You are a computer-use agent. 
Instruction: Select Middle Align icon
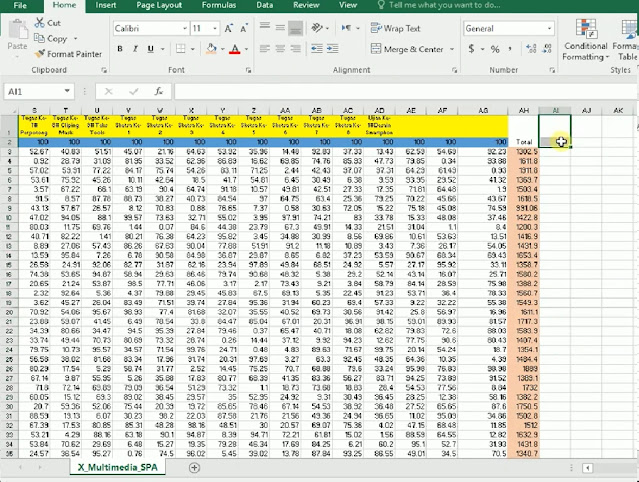pyautogui.click(x=280, y=28)
